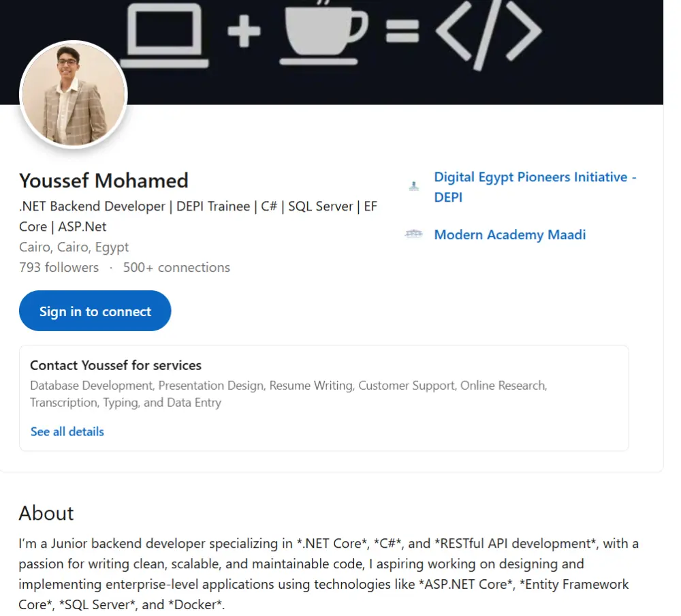Click the About section heading

pyautogui.click(x=46, y=513)
